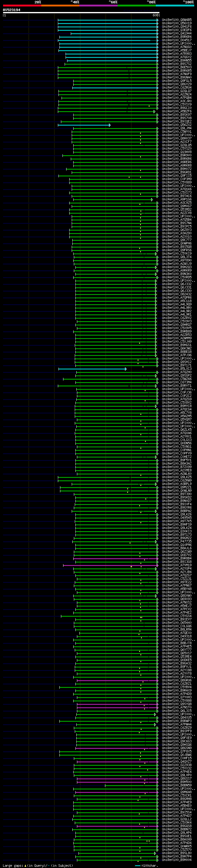The image size is (197, 868).
Task: Select label UniRef100_B9HGS1
Action: 177,345
